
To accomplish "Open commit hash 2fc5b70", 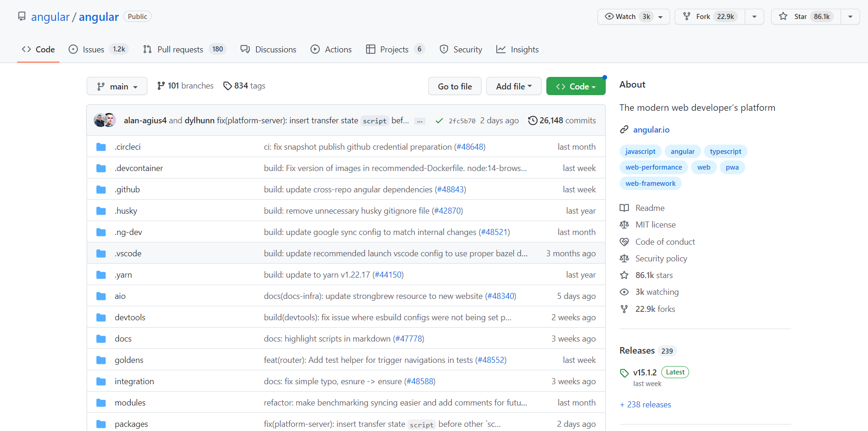I will point(462,121).
